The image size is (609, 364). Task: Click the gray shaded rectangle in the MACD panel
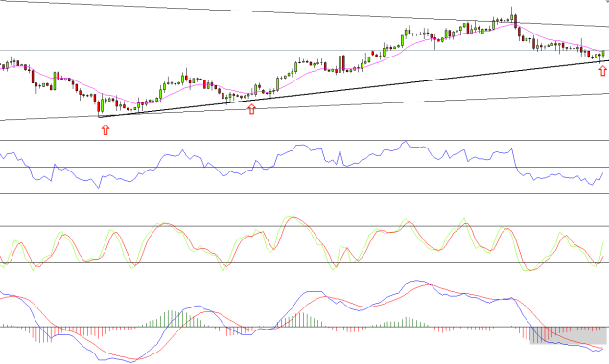[568, 335]
